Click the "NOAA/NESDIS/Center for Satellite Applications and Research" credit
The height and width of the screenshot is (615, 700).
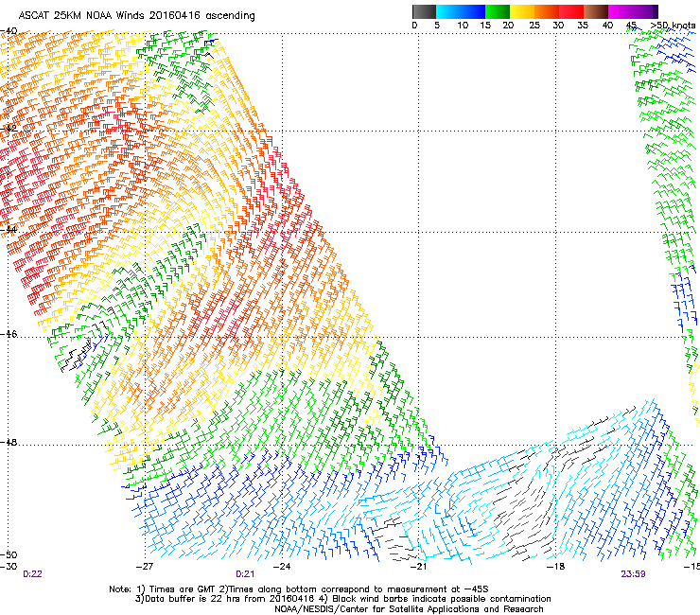409,609
